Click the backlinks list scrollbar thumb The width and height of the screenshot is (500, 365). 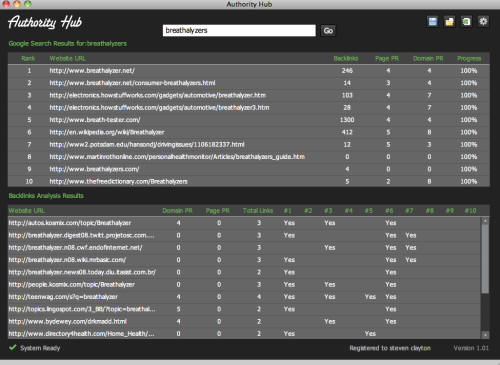click(x=485, y=259)
